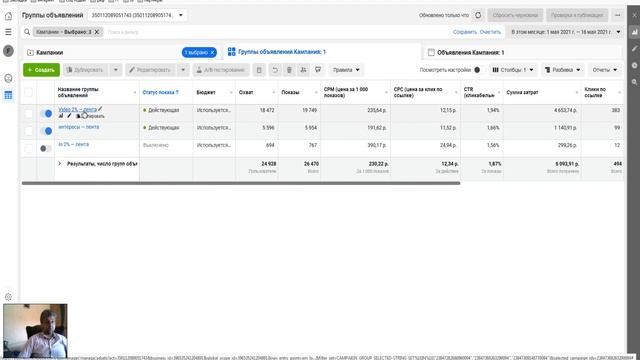Open the Правила dropdown
The image size is (640, 360).
[346, 70]
